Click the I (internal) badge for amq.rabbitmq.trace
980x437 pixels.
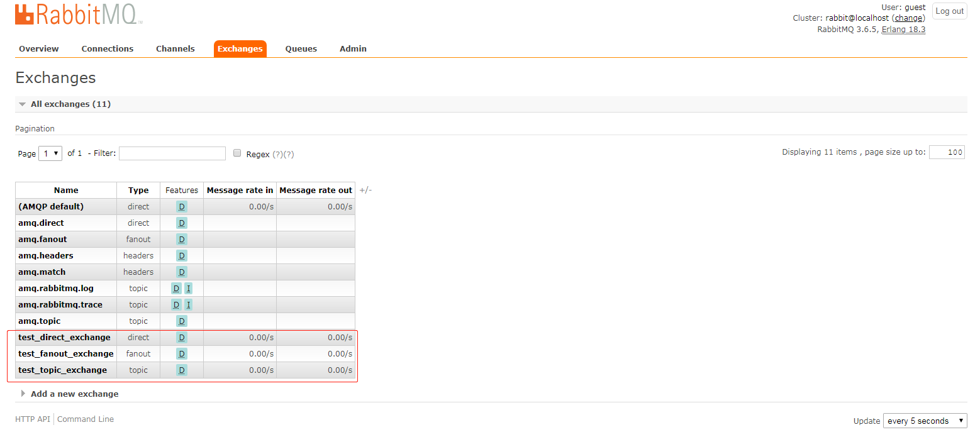(188, 305)
